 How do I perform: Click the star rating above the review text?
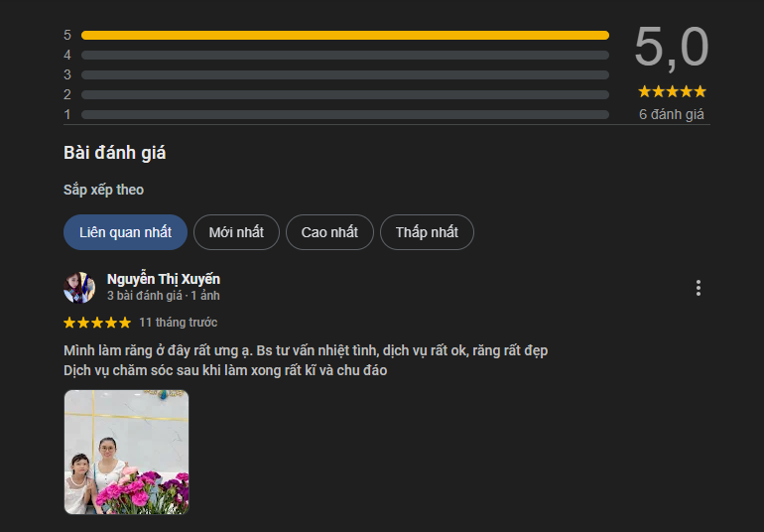(97, 323)
